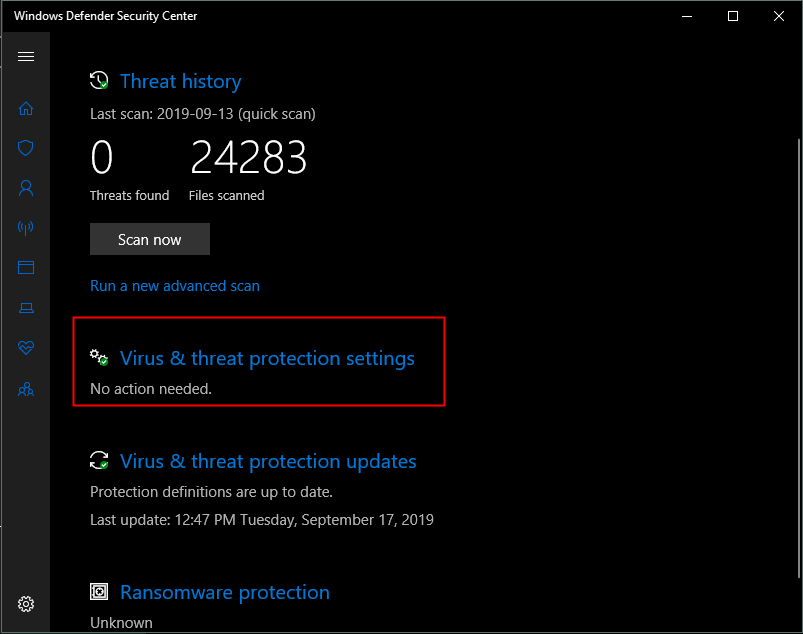Minimize the Windows Defender Security Center window
Image resolution: width=803 pixels, height=634 pixels.
(x=687, y=16)
